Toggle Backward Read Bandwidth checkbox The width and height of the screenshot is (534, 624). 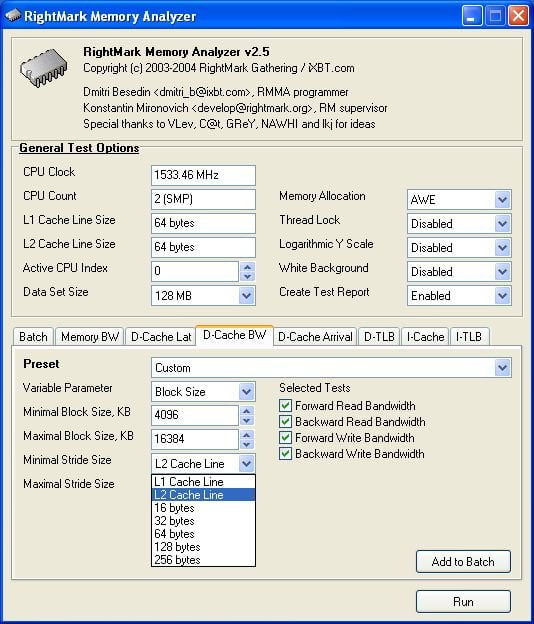click(x=285, y=421)
